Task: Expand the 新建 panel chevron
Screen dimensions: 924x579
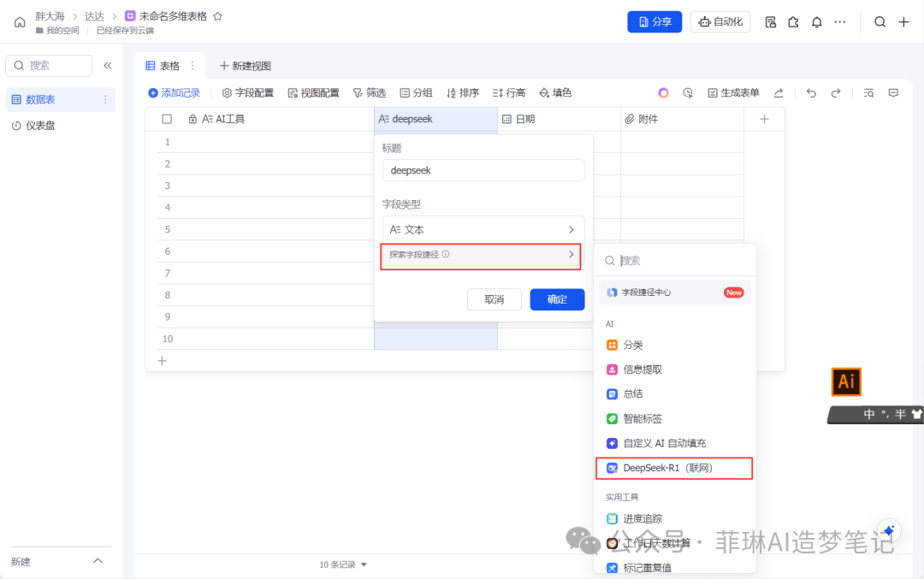Action: tap(98, 561)
